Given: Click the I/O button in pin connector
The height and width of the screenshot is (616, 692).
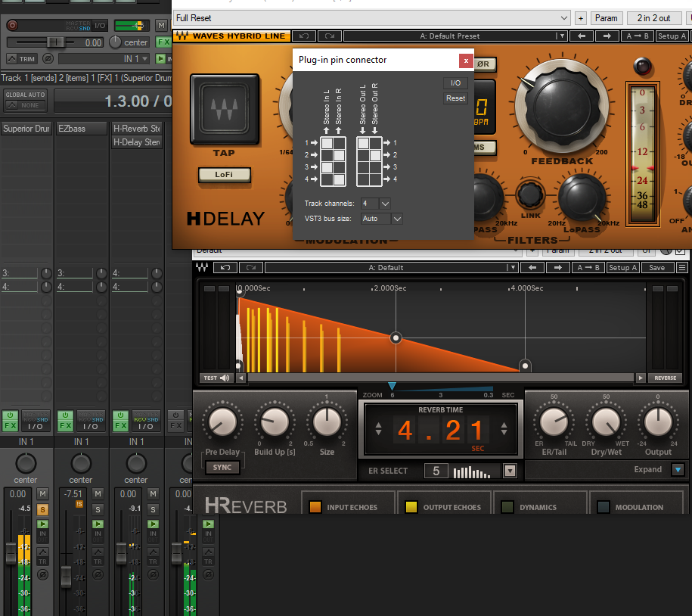Looking at the screenshot, I should click(455, 83).
